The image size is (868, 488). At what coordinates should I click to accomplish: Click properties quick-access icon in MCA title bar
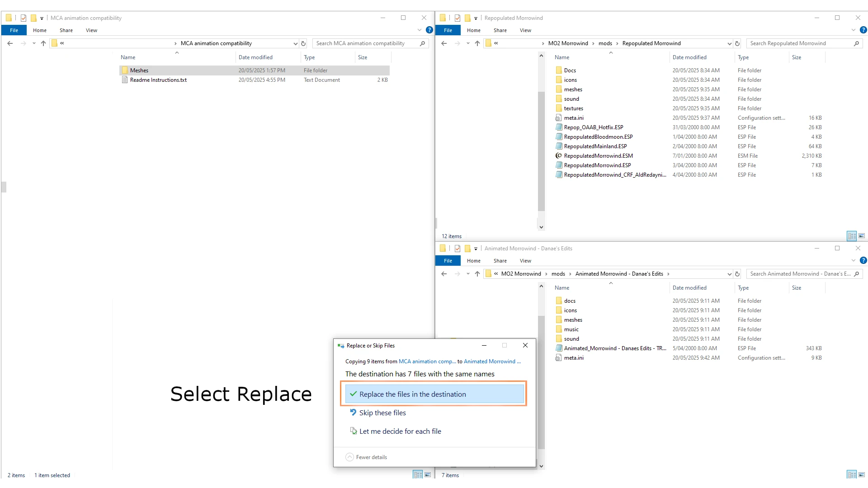click(24, 18)
